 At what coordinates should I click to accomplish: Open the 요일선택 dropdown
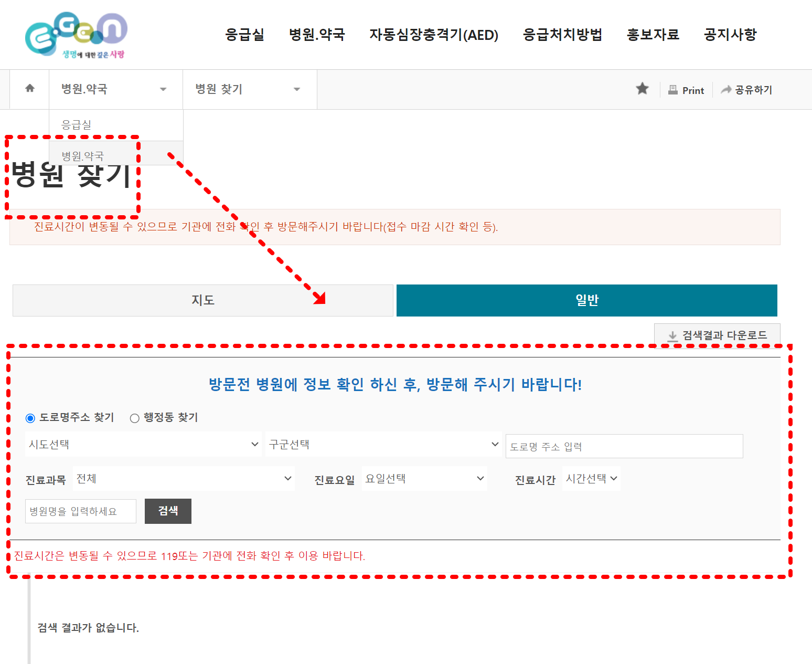tap(424, 478)
